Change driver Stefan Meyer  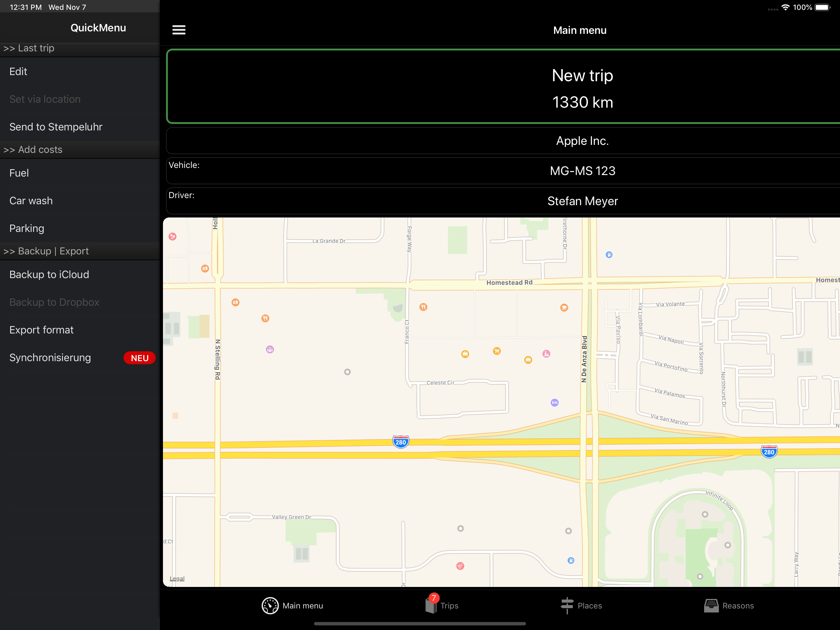pyautogui.click(x=503, y=201)
